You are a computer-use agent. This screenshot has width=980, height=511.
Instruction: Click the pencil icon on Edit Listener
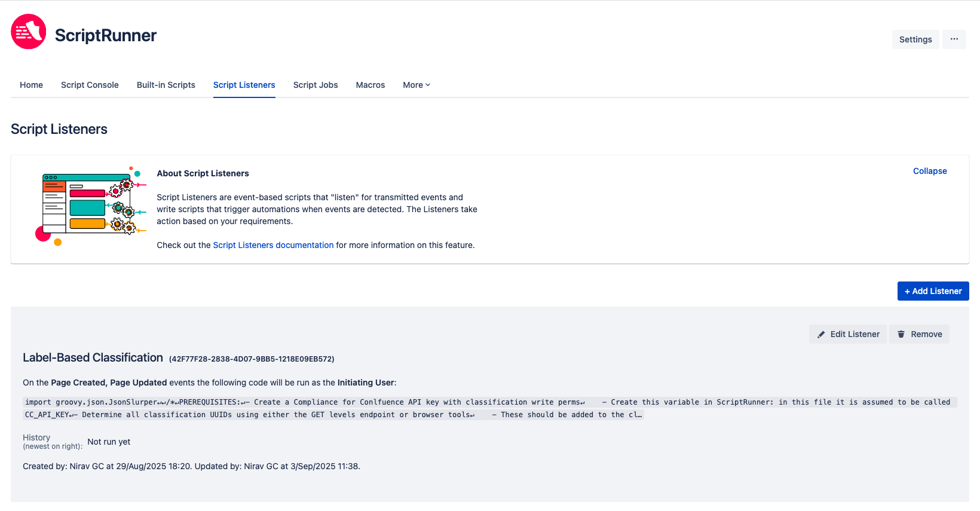821,335
